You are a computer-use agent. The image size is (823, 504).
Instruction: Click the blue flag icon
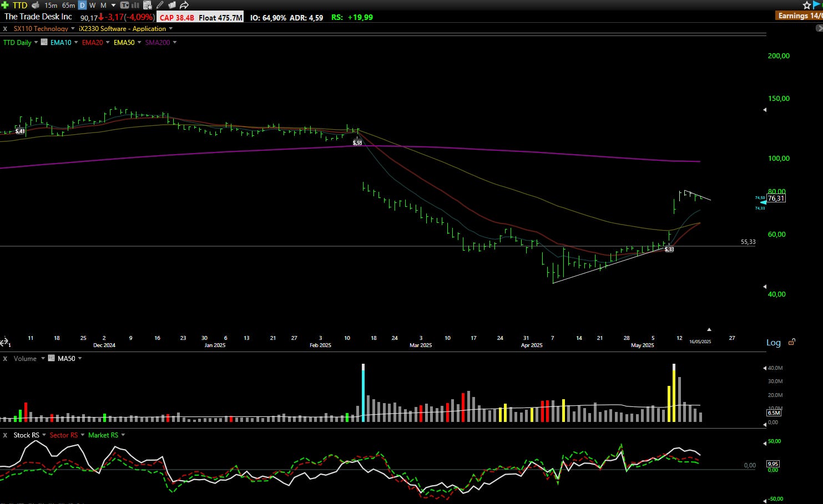pyautogui.click(x=817, y=5)
